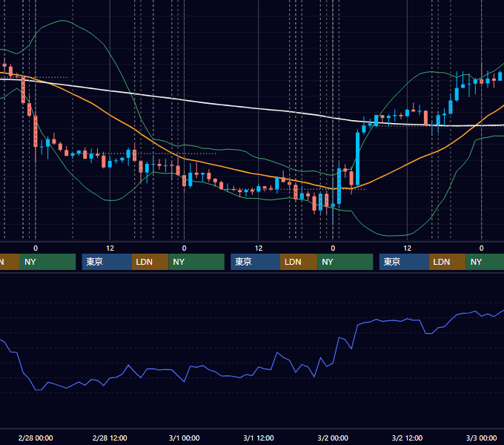Select the 東京 session block on 3/1
Image resolution: width=504 pixels, height=445 pixels.
(x=256, y=262)
